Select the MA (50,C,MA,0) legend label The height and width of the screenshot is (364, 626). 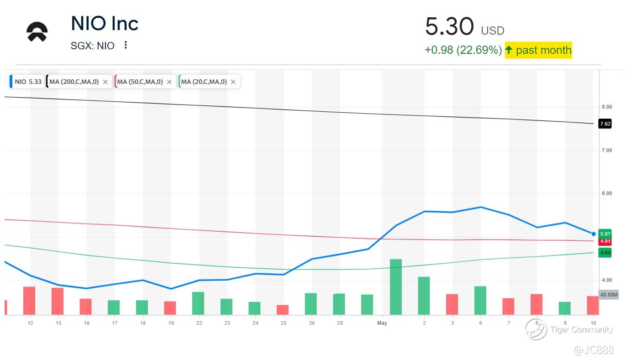pos(140,82)
